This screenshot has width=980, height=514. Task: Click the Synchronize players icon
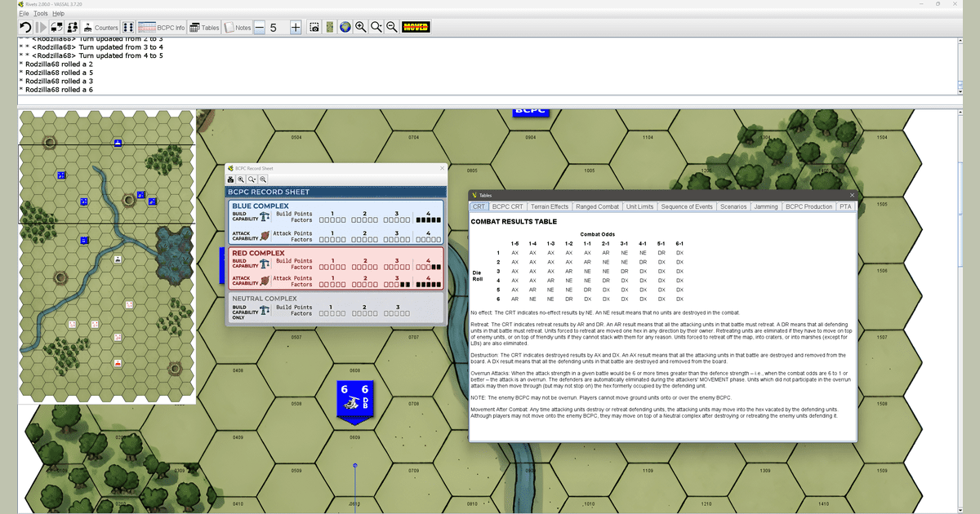pyautogui.click(x=73, y=27)
